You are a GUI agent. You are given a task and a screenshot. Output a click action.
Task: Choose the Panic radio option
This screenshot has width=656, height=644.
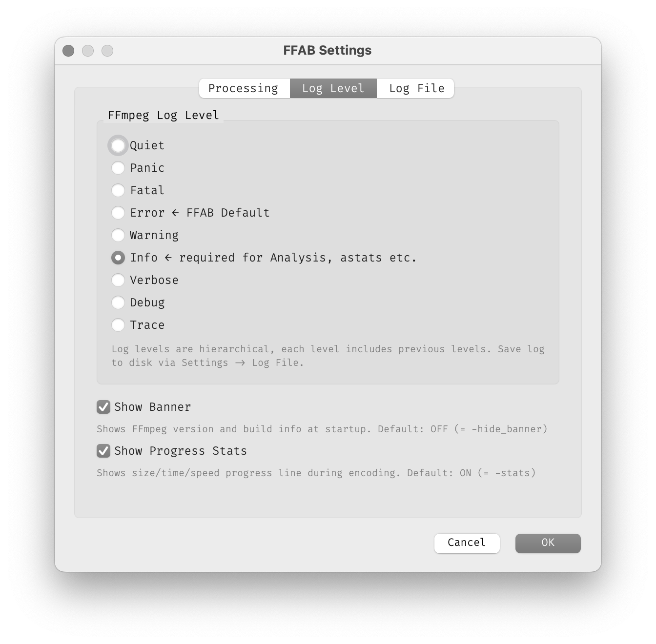[118, 168]
